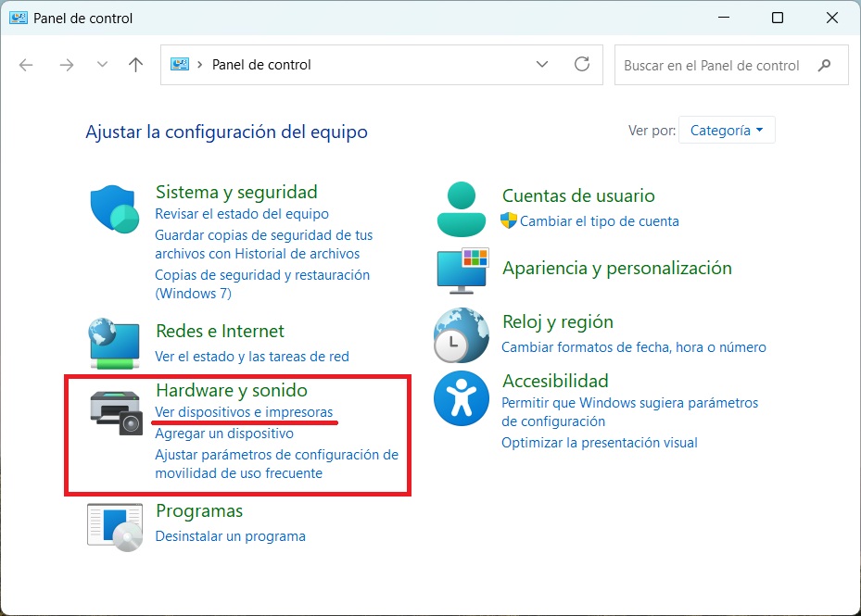
Task: Open 'Ver dispositivos e impresoras'
Action: point(245,412)
